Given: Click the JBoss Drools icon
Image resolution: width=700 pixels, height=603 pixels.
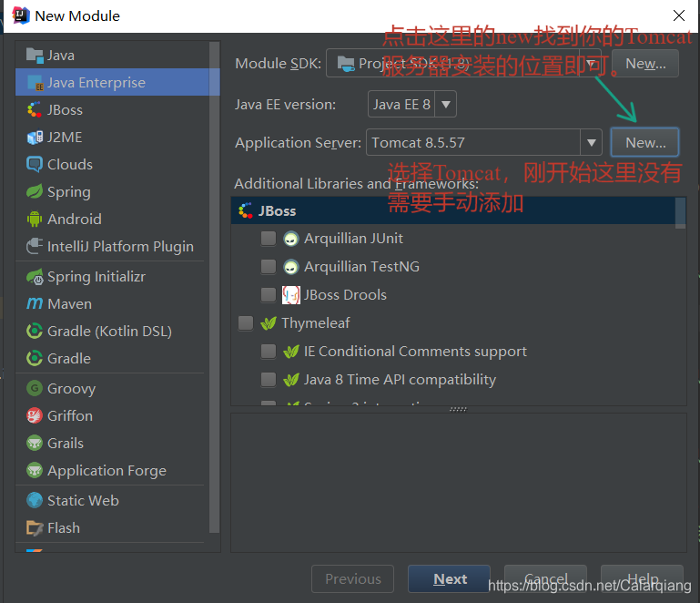Looking at the screenshot, I should pos(291,295).
